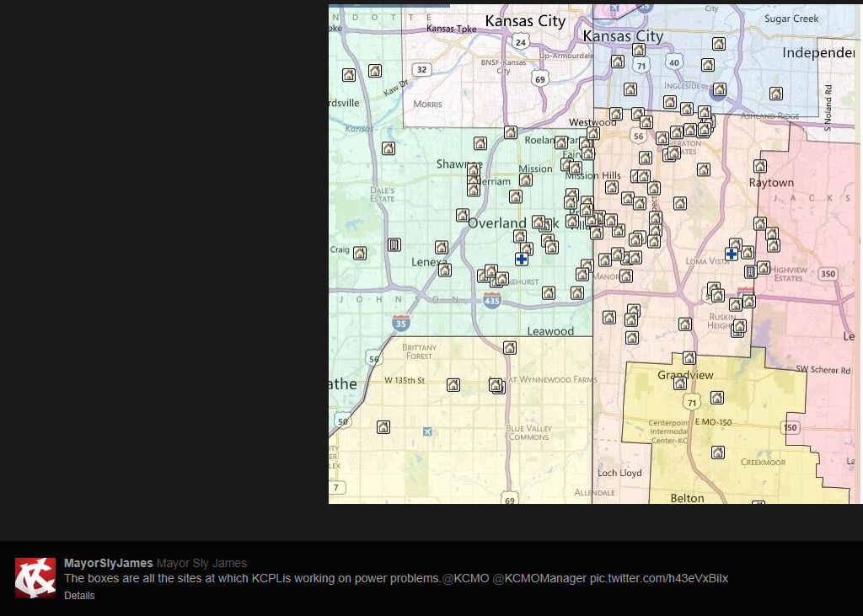The width and height of the screenshot is (863, 616).
Task: Click the Raytown map label
Action: pyautogui.click(x=771, y=183)
